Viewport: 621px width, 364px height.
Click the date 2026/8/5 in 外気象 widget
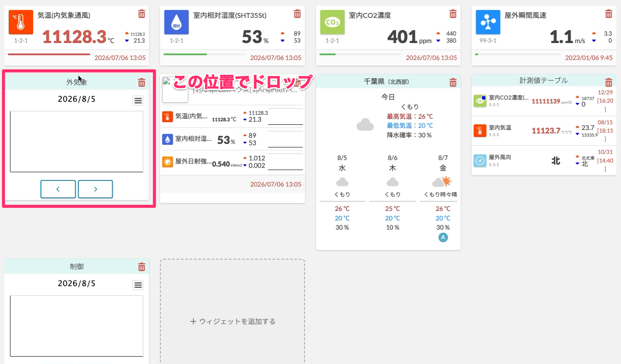pos(77,99)
